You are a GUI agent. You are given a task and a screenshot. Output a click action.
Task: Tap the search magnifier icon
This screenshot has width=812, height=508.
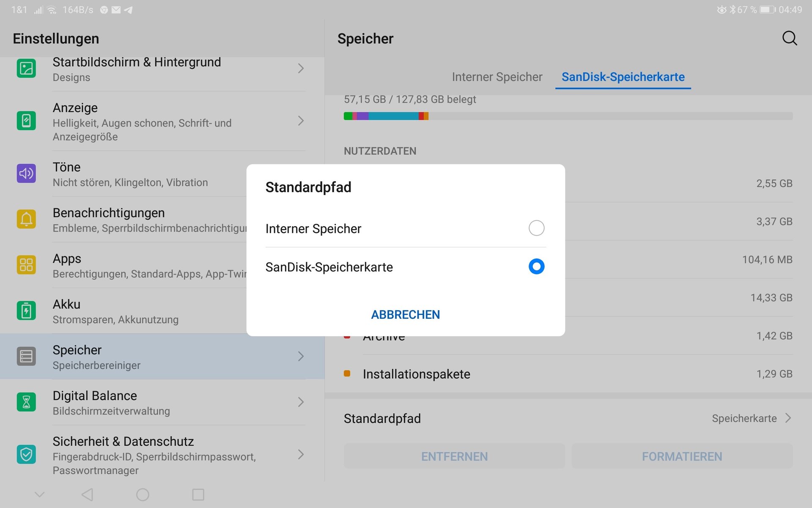(x=789, y=39)
